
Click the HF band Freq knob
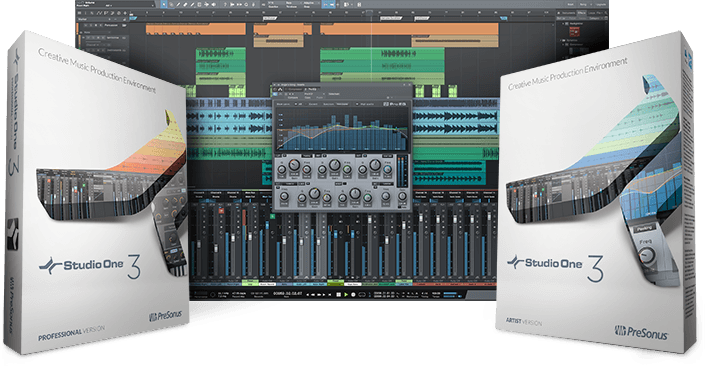[x=388, y=170]
